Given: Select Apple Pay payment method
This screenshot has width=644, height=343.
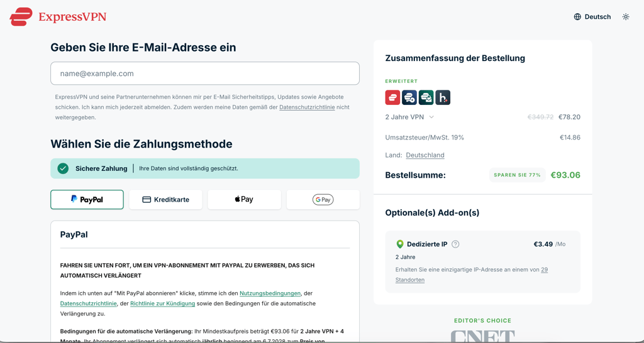Looking at the screenshot, I should point(245,199).
